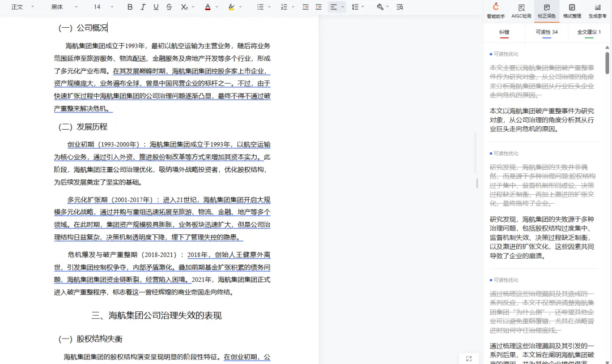The image size is (612, 364).
Task: Select the suggestion starting 通过梳理这些治理漏洞及其引发的
Action: pyautogui.click(x=542, y=354)
